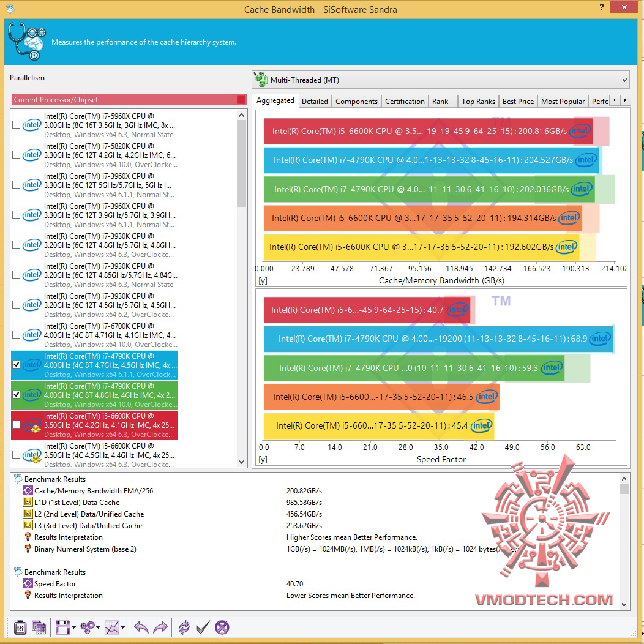Uncheck the blue i7-4790K 4.7GHz checkbox
644x644 pixels.
point(17,364)
